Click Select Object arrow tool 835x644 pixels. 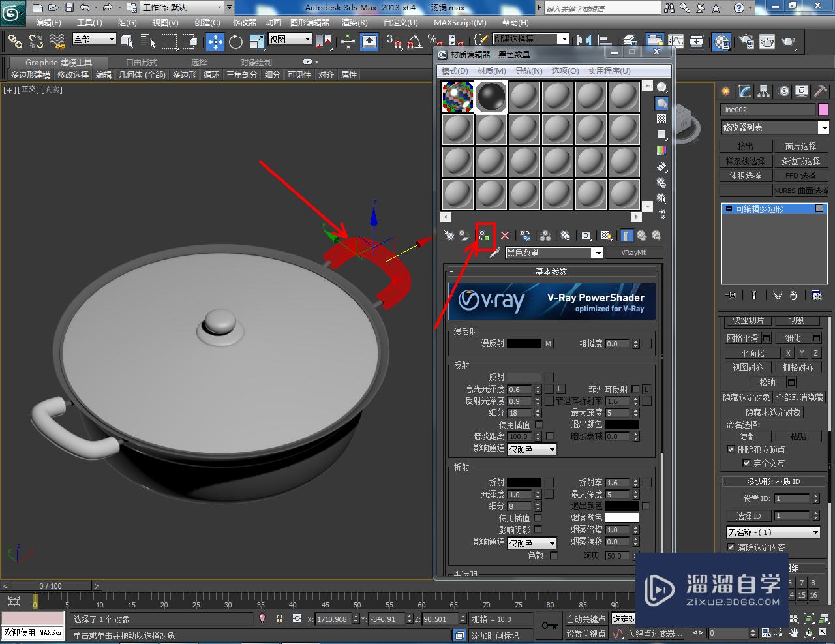tap(127, 42)
